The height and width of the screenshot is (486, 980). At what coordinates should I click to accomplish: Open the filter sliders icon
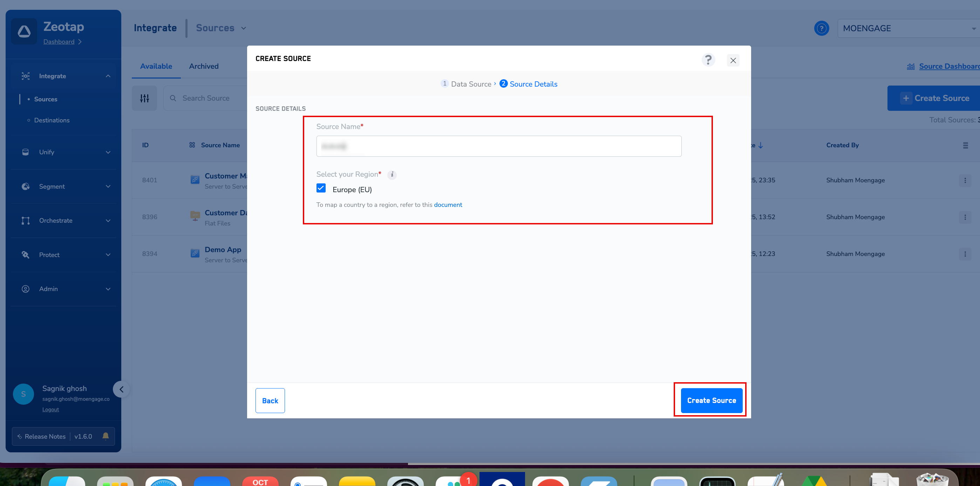point(144,98)
